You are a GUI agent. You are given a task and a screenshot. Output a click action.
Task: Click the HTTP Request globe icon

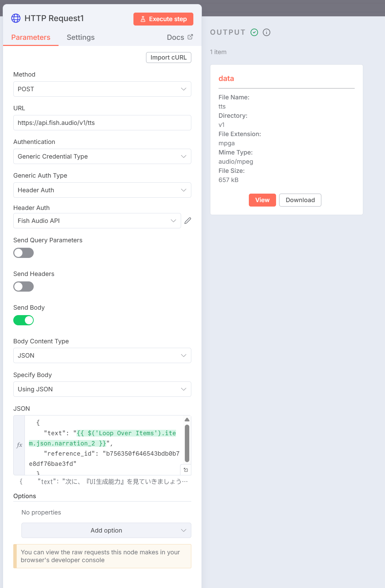[16, 18]
